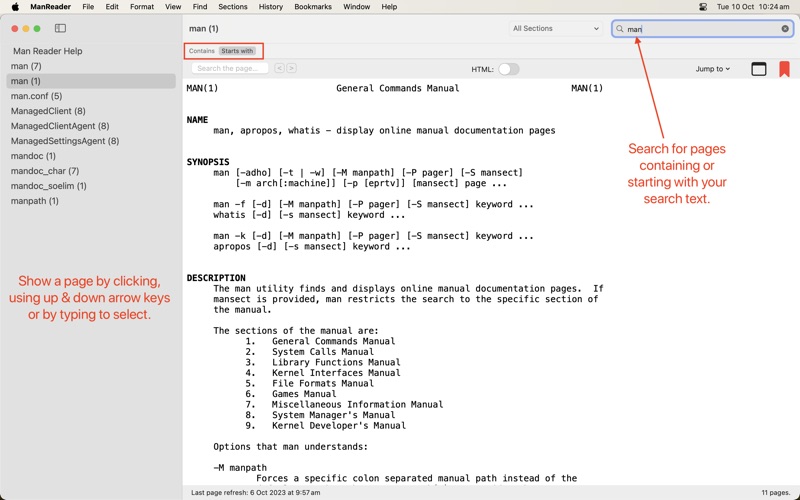Open the Jump to dropdown
The image size is (800, 500).
[712, 69]
